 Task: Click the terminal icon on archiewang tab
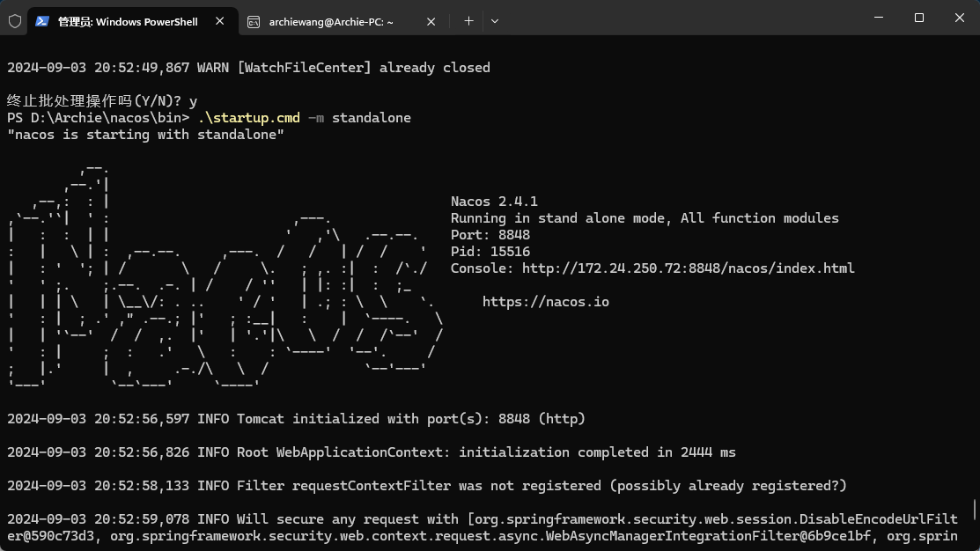(x=254, y=21)
